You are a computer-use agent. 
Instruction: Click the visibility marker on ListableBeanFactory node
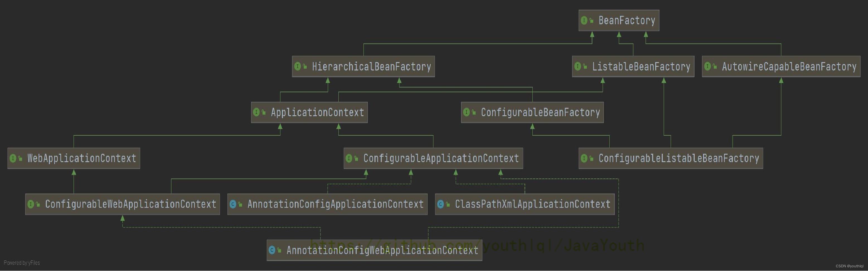coord(585,67)
